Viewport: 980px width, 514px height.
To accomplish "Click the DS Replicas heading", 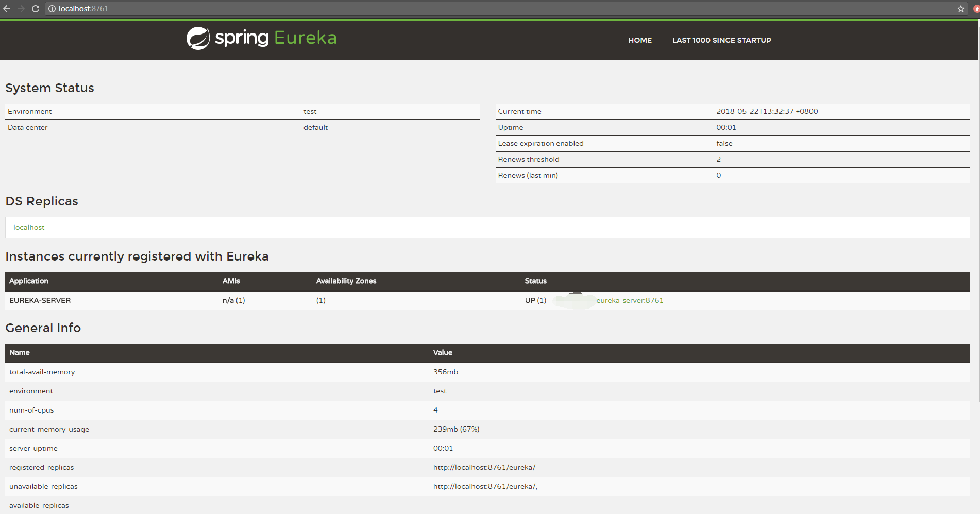I will click(42, 201).
